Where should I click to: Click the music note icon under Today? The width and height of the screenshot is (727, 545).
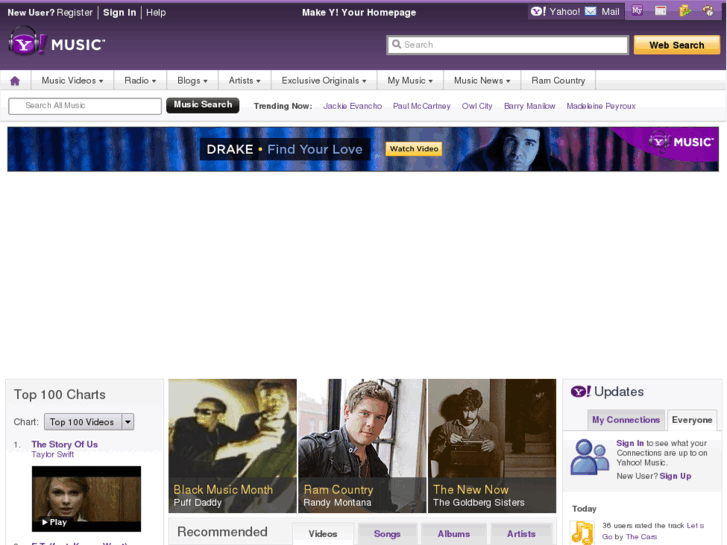pyautogui.click(x=582, y=532)
